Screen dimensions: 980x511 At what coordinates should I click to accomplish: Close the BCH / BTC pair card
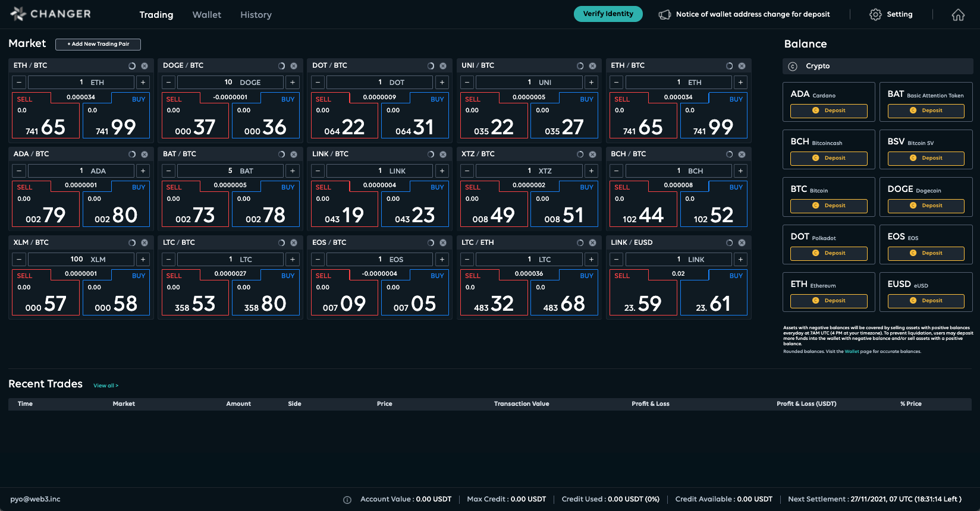[x=742, y=154]
